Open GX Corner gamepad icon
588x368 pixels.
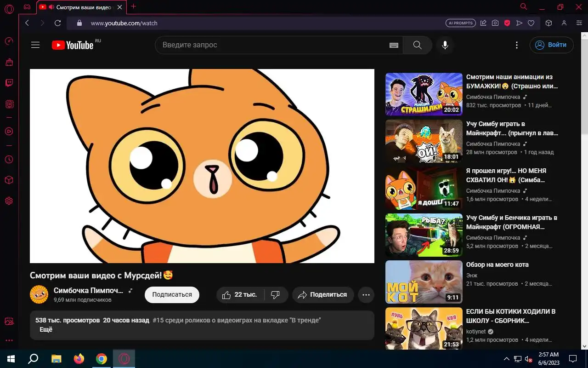(27, 7)
